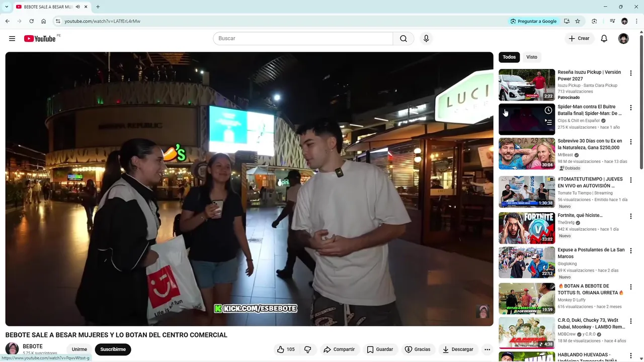Open the YouTube account avatar menu
This screenshot has width=644, height=362.
coord(623,39)
